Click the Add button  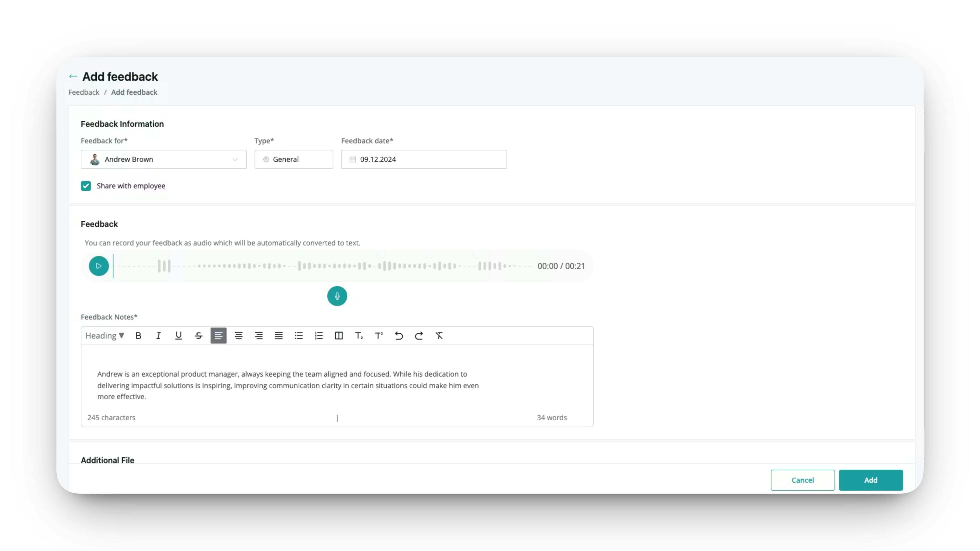click(871, 480)
